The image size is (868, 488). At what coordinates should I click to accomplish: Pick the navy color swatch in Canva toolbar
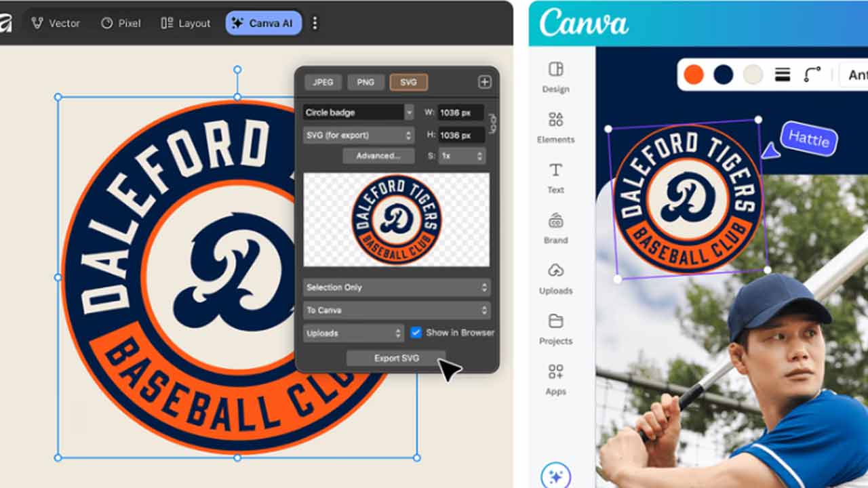tap(724, 75)
